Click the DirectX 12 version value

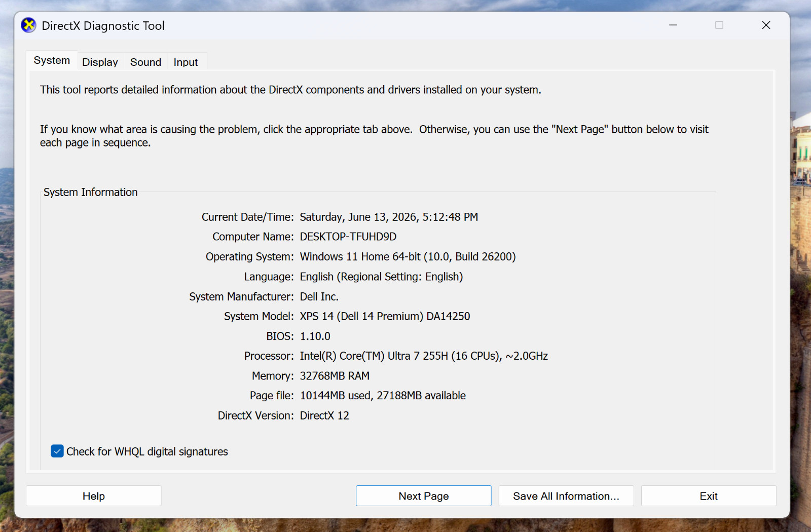click(324, 415)
